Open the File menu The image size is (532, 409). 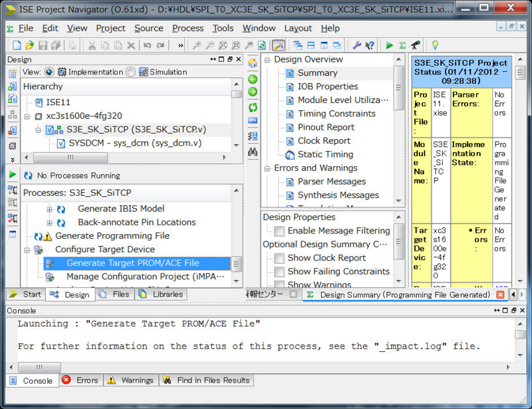click(x=25, y=28)
